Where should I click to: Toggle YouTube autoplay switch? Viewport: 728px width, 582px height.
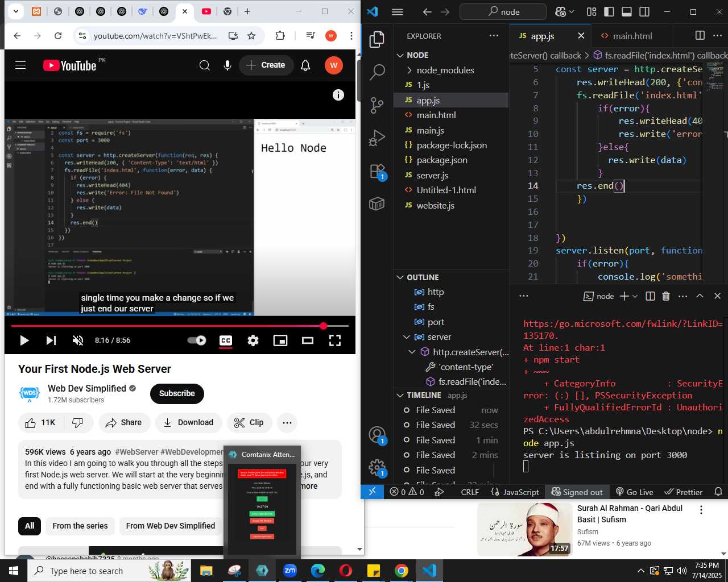click(197, 340)
